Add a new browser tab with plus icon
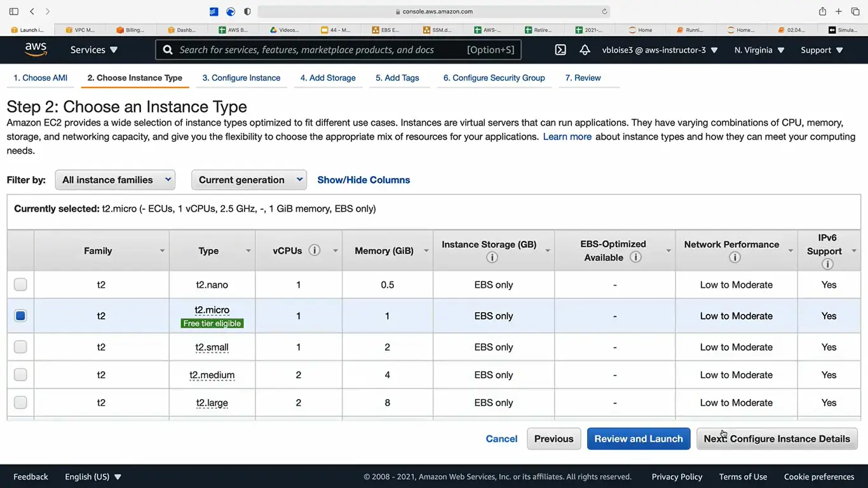 (x=839, y=11)
